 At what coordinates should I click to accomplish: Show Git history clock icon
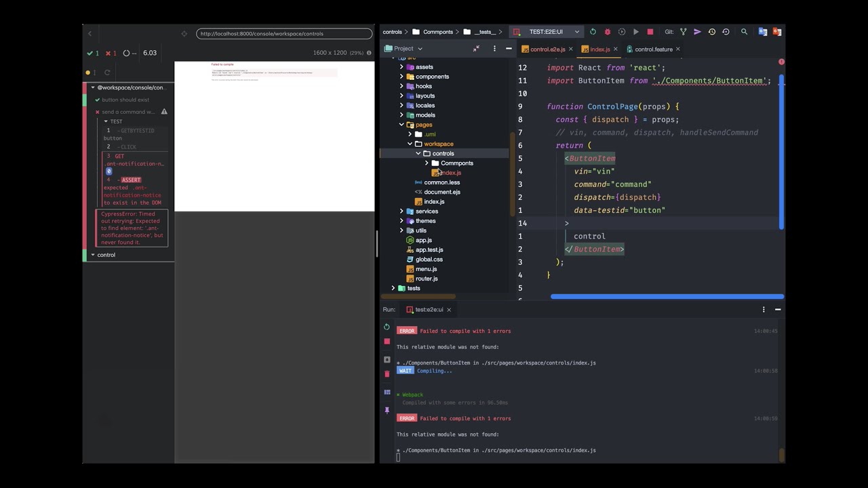[711, 32]
